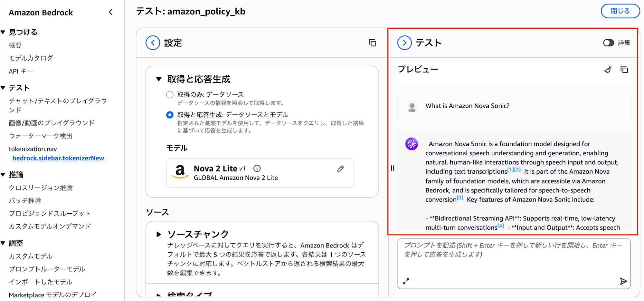Image resolution: width=644 pixels, height=301 pixels.
Task: Clear the preview with the broom icon
Action: tap(608, 70)
